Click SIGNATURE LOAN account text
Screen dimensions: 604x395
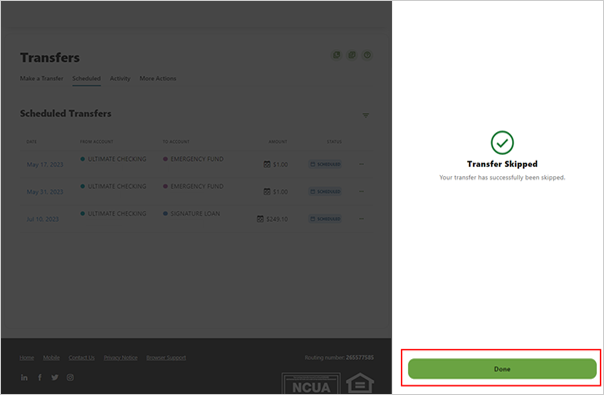click(195, 213)
